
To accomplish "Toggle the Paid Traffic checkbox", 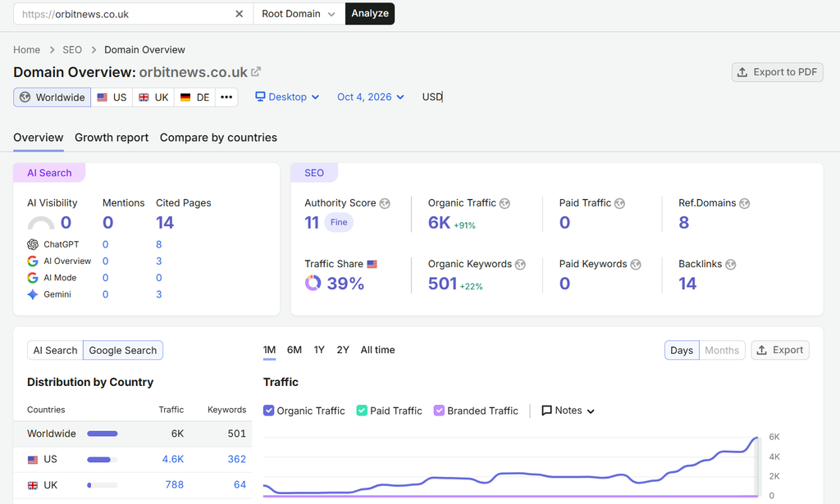I will point(362,411).
